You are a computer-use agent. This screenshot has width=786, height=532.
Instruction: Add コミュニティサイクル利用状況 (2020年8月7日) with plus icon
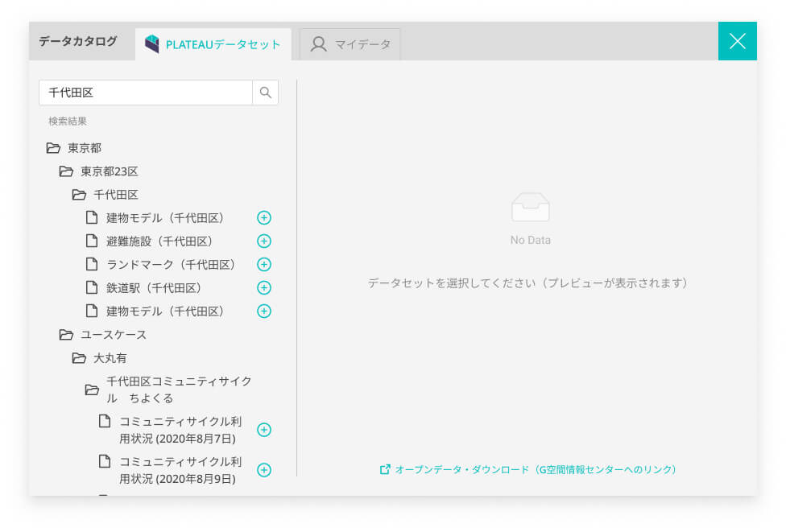(264, 430)
